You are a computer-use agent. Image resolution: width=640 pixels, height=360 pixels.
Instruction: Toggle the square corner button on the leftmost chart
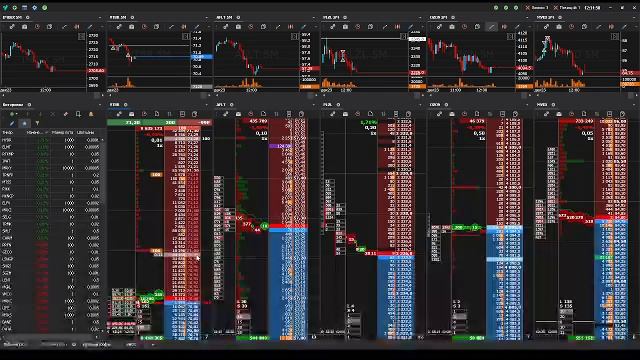click(x=81, y=36)
